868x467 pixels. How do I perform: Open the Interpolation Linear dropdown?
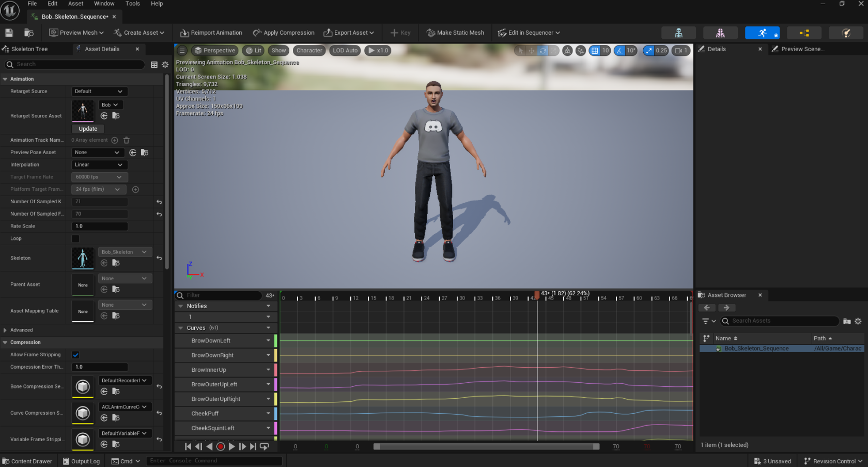[99, 165]
